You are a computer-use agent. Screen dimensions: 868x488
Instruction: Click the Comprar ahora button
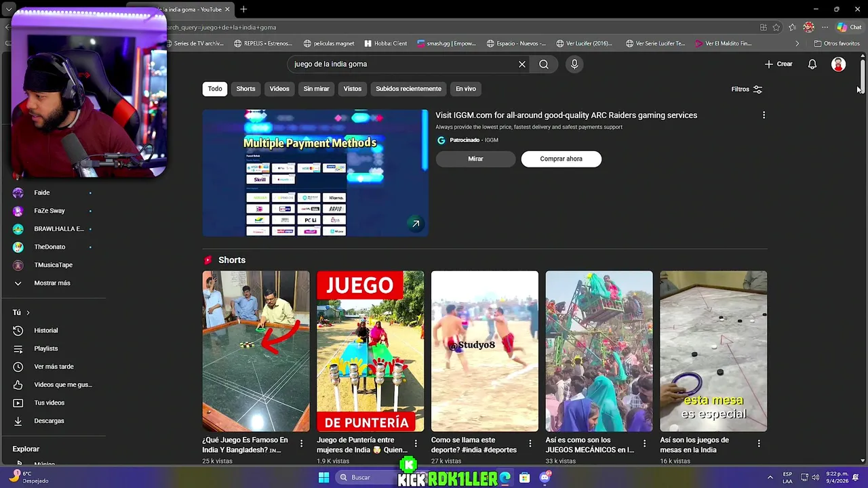click(561, 159)
